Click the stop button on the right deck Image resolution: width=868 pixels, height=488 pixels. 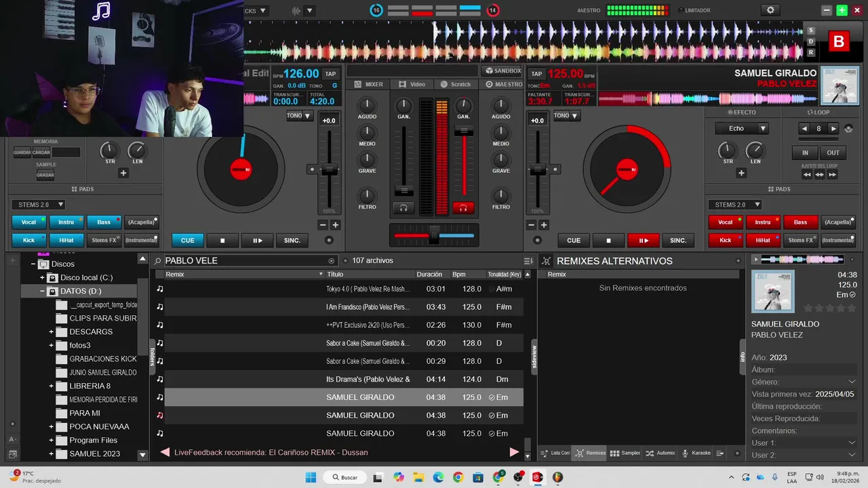pyautogui.click(x=608, y=240)
